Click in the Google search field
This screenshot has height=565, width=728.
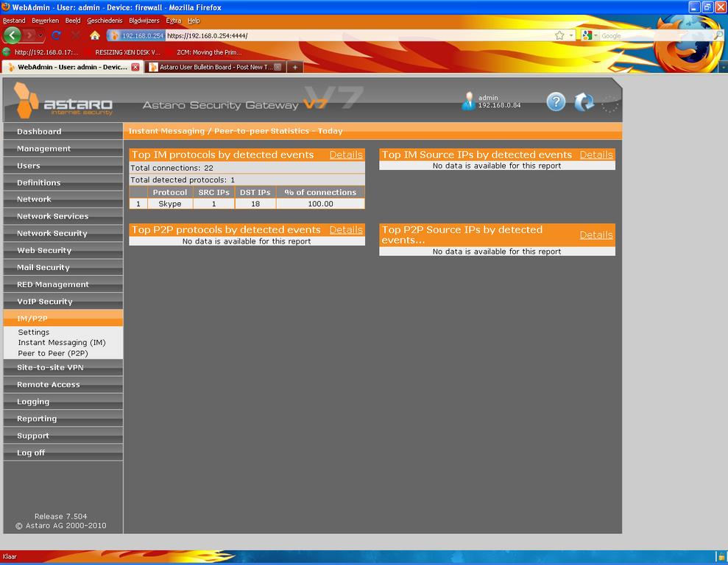pos(655,35)
